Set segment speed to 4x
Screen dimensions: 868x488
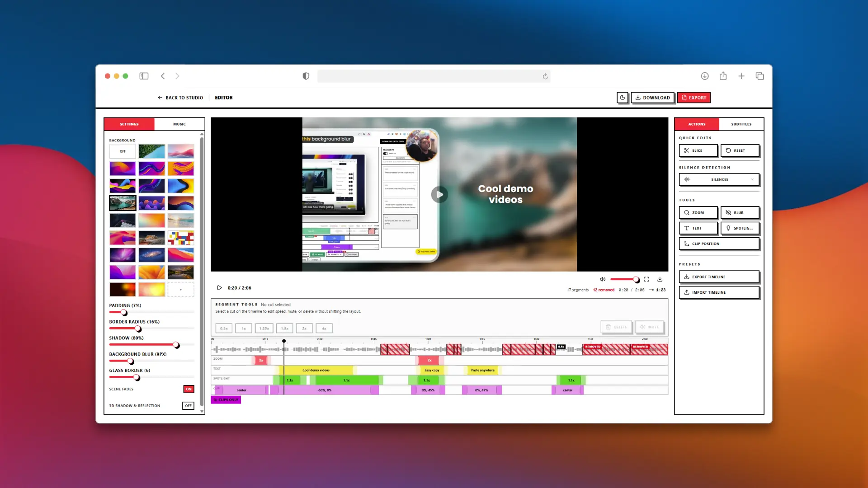tap(324, 328)
